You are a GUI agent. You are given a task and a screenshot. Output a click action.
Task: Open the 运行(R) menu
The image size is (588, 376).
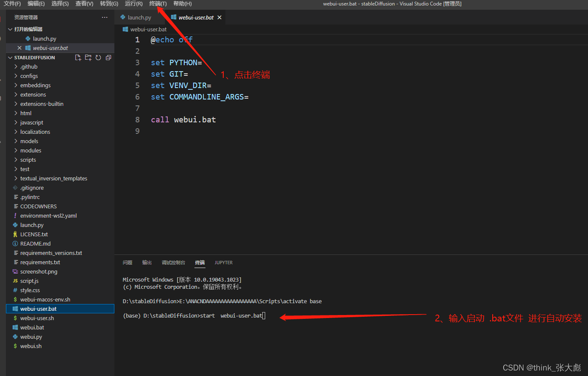tap(134, 3)
